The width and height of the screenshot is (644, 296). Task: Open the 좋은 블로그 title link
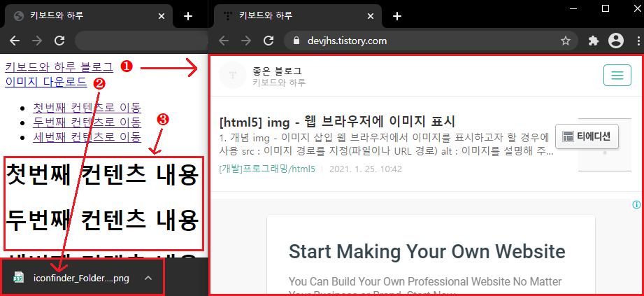coord(277,70)
